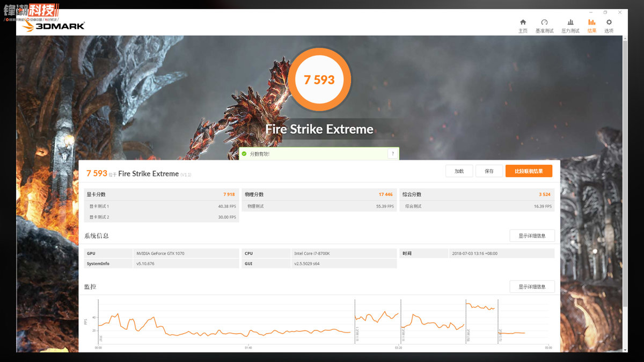Go to the 主页 home icon
Image resolution: width=644 pixels, height=362 pixels.
523,26
